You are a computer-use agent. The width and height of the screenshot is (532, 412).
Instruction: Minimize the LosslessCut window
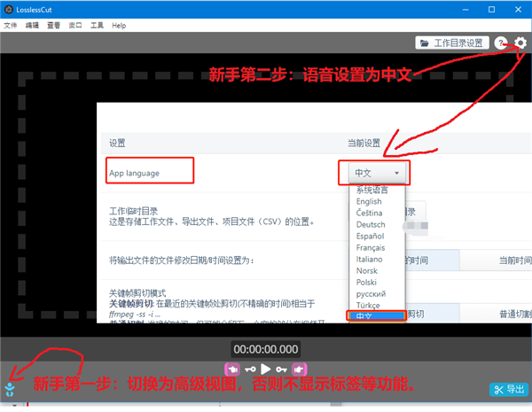point(465,10)
